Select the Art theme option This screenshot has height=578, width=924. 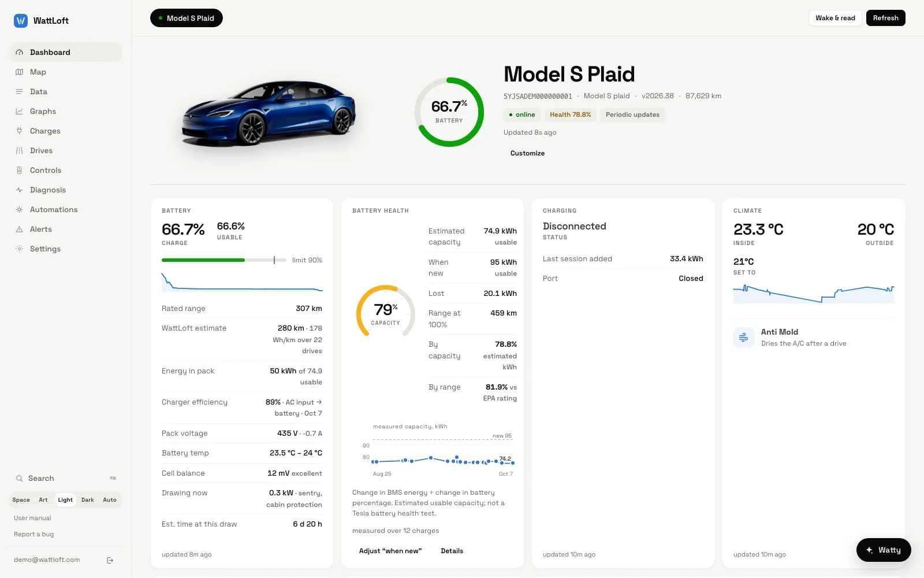tap(43, 500)
